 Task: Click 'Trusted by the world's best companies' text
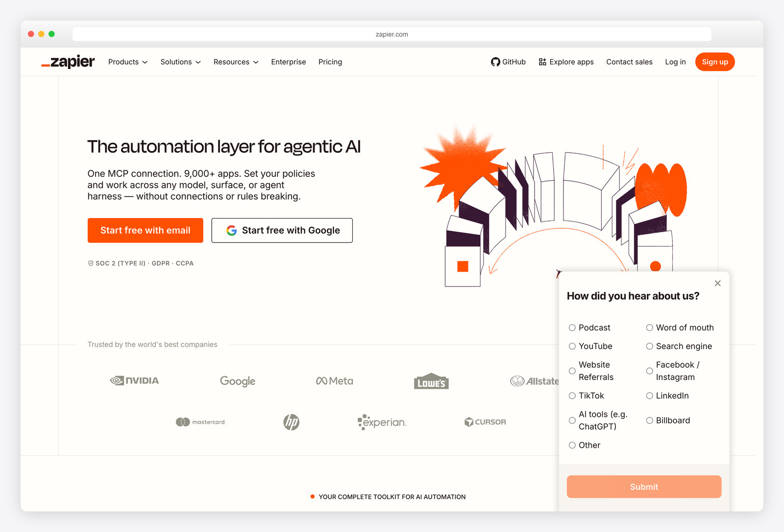pyautogui.click(x=152, y=344)
